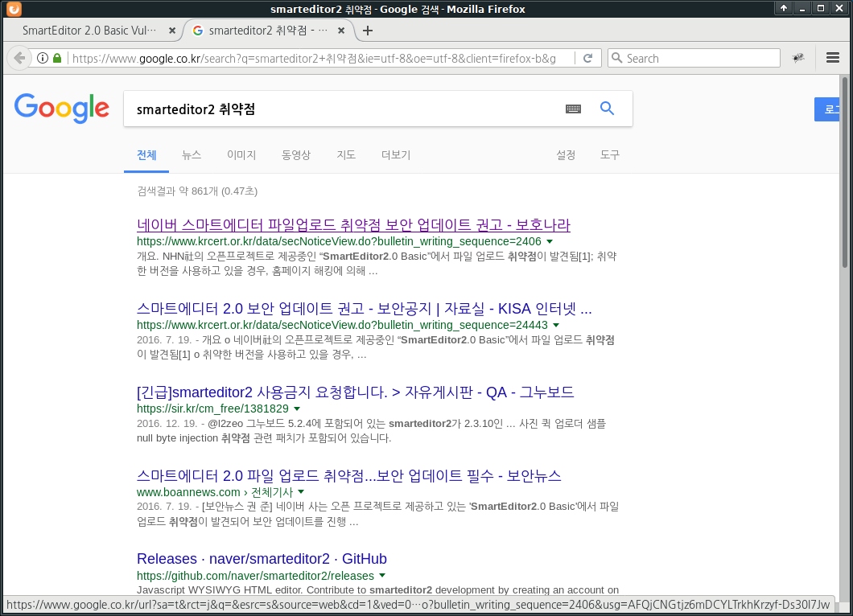Click 검색결과 약 861개 result count text
853x616 pixels.
point(197,191)
